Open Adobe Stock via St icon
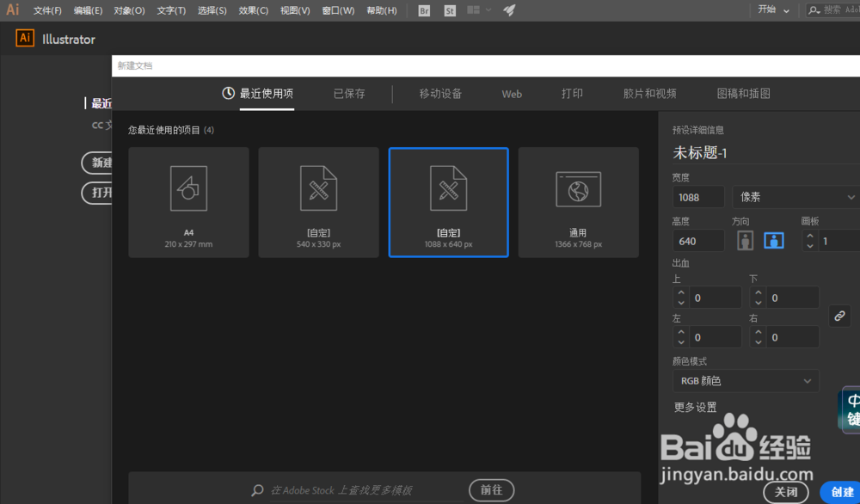This screenshot has height=504, width=860. coord(450,10)
